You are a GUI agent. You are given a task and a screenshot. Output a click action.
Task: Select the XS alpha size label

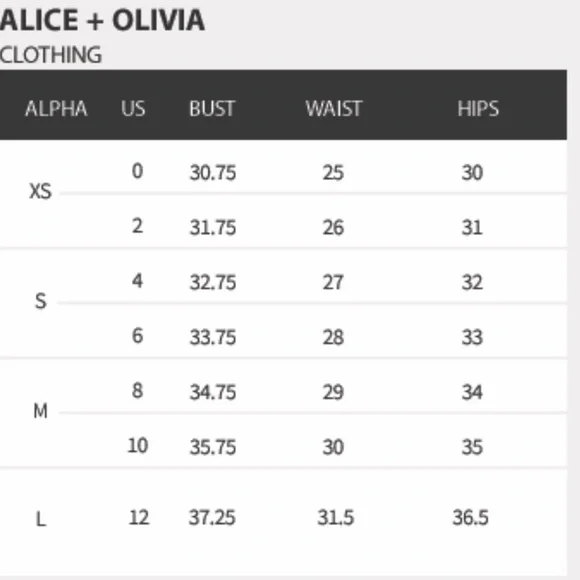[40, 192]
